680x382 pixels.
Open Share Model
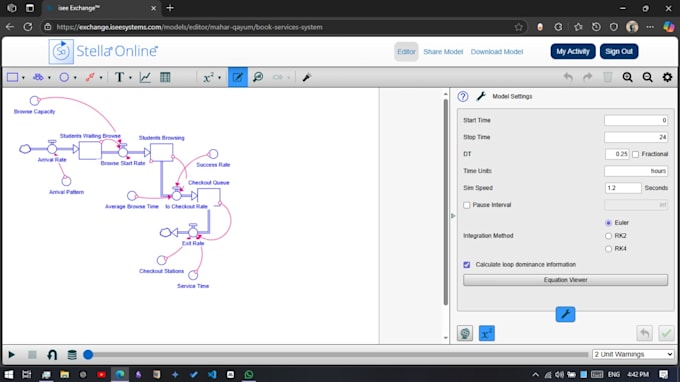click(x=443, y=52)
